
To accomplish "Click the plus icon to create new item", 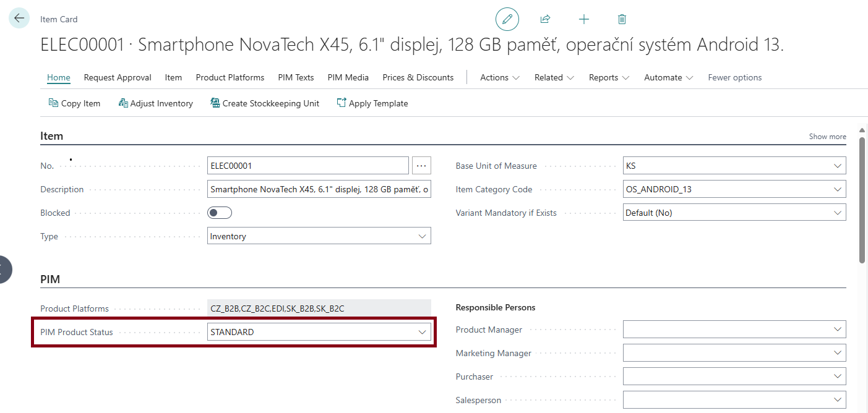I will [583, 19].
